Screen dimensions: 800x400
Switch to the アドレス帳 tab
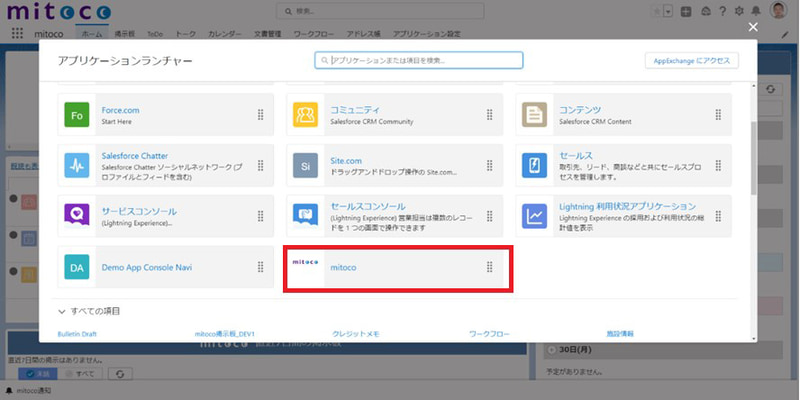coord(363,34)
